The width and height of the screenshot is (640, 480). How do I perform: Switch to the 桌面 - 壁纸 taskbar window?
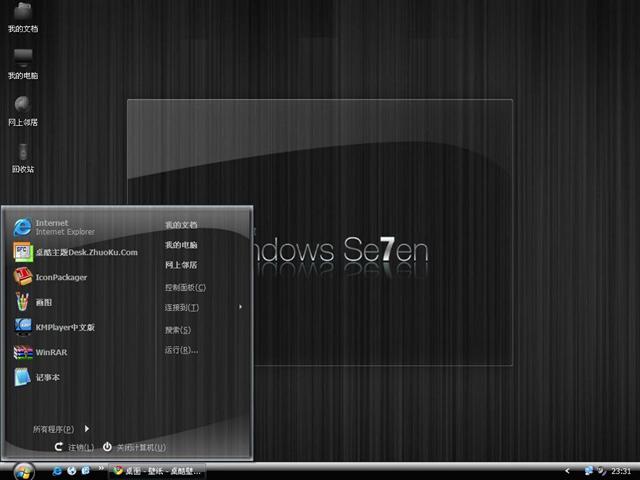157,471
